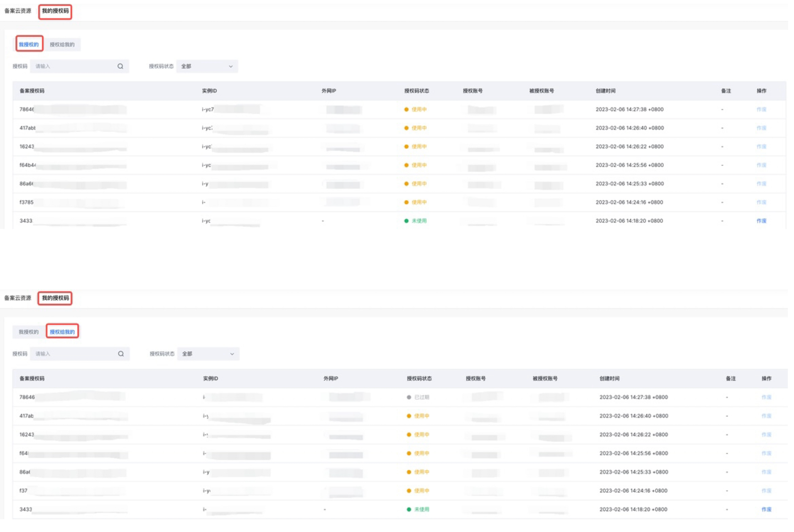
Task: Focus 授权码 search input in 授权给我的 view
Action: (80, 354)
